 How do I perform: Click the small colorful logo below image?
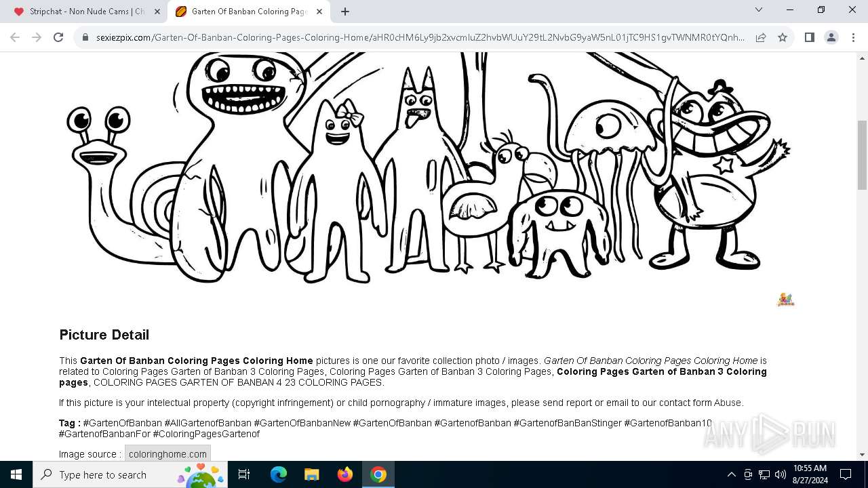tap(785, 300)
